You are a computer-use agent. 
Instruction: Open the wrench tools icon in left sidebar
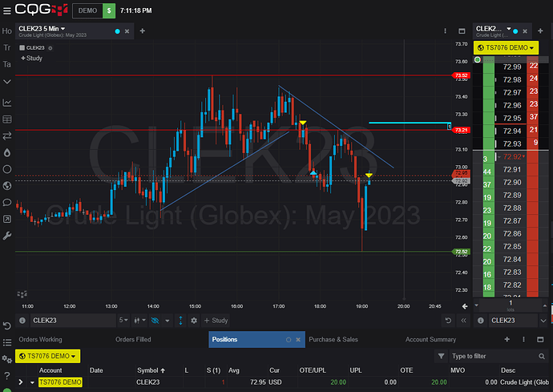[x=7, y=236]
